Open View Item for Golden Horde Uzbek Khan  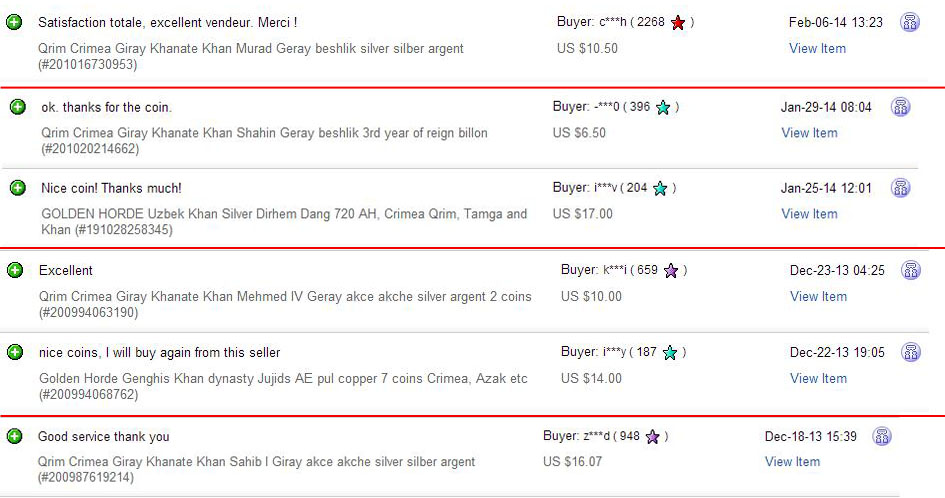pos(809,213)
